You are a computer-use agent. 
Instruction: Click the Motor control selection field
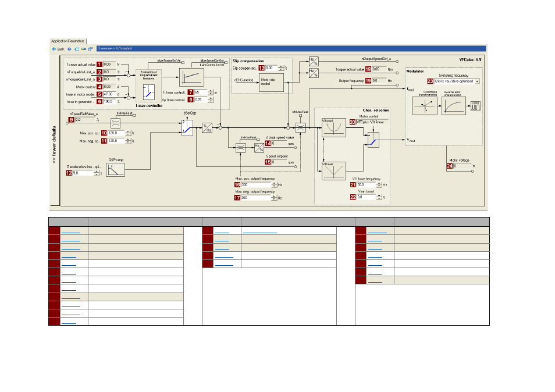coord(372,122)
